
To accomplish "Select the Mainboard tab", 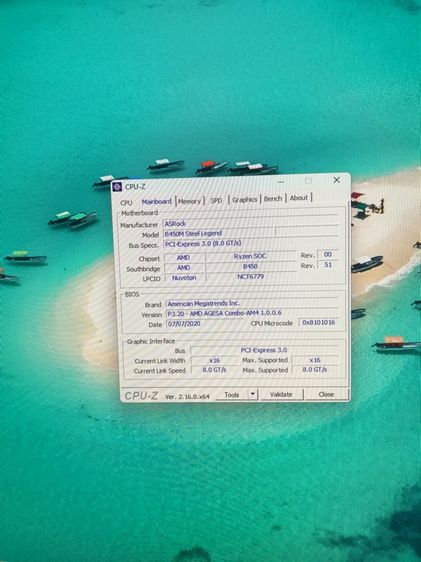I will [x=157, y=202].
